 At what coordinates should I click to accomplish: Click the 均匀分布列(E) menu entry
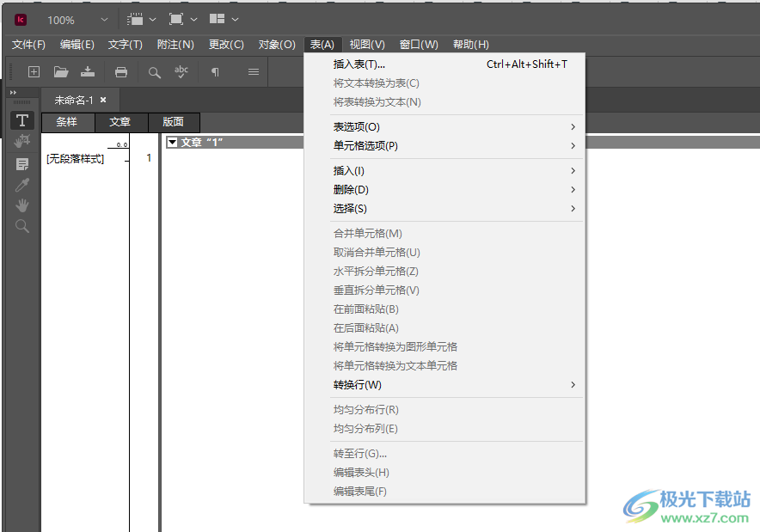(444, 429)
